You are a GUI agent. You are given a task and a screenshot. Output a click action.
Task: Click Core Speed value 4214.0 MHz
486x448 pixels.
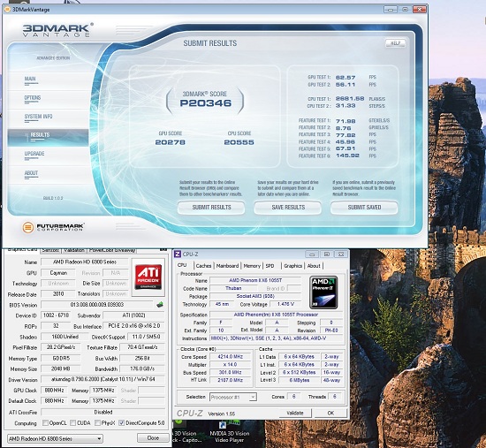(x=231, y=356)
